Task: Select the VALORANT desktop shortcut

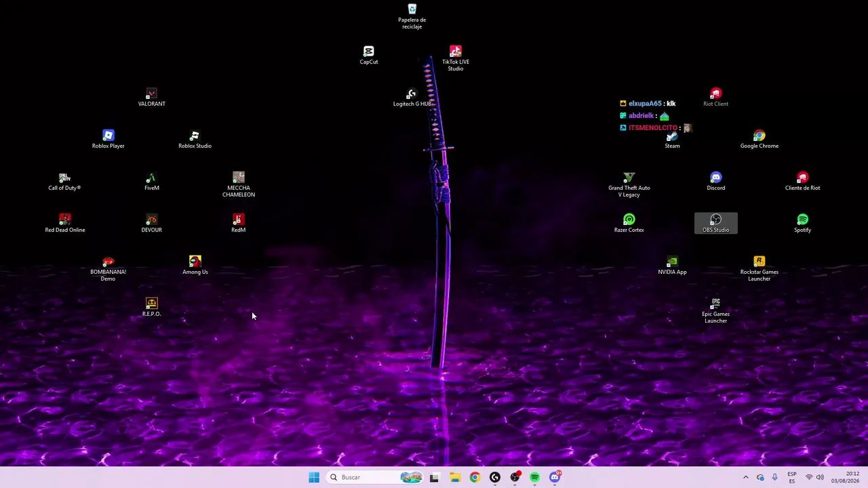Action: [x=151, y=98]
